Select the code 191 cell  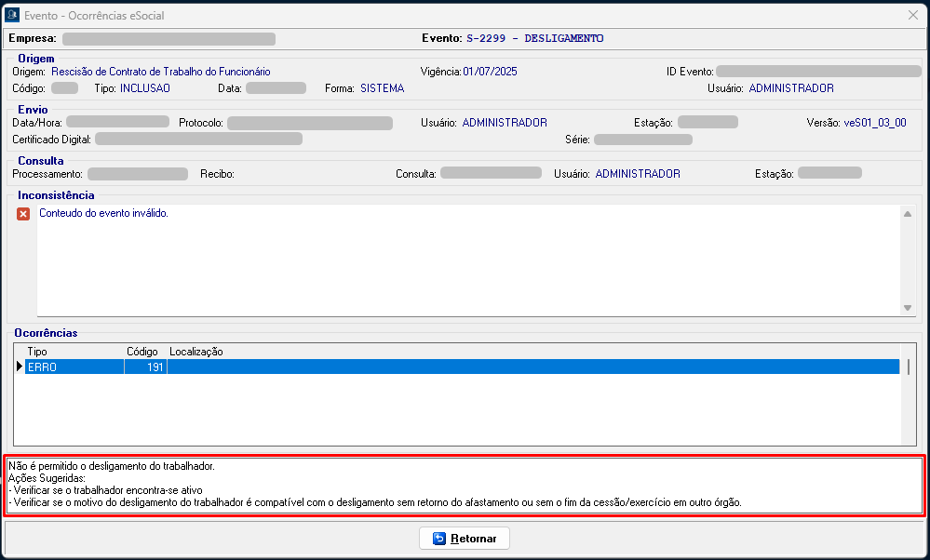pyautogui.click(x=145, y=367)
